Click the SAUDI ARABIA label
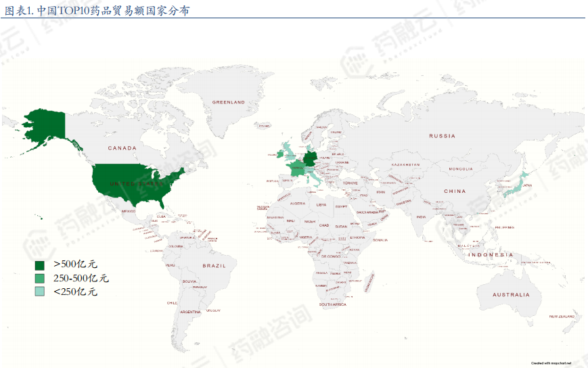The height and width of the screenshot is (368, 588). [x=367, y=212]
